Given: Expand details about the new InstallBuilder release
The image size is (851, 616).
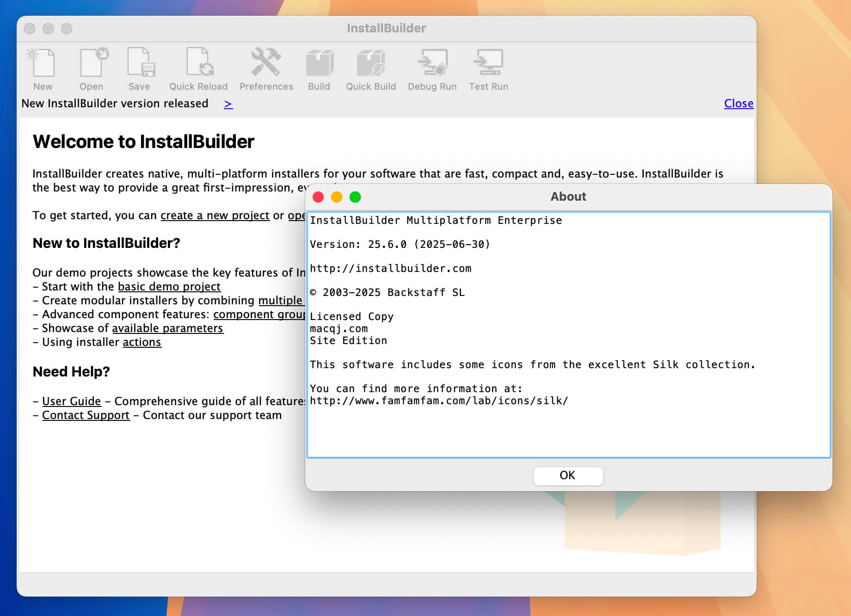Looking at the screenshot, I should [x=228, y=104].
